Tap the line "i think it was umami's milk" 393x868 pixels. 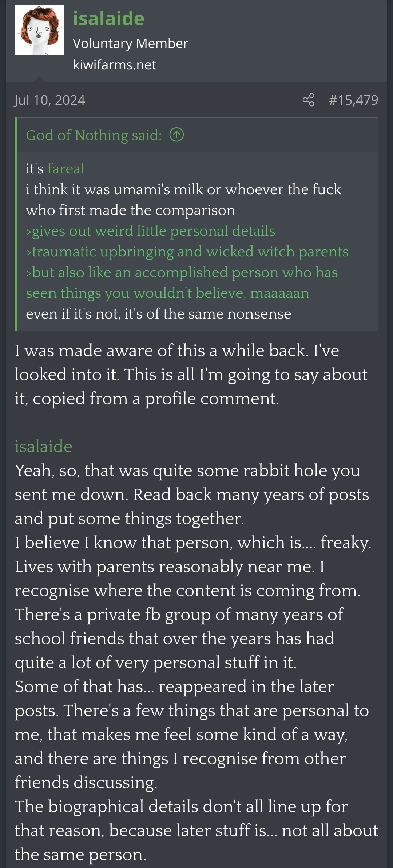coord(183,189)
